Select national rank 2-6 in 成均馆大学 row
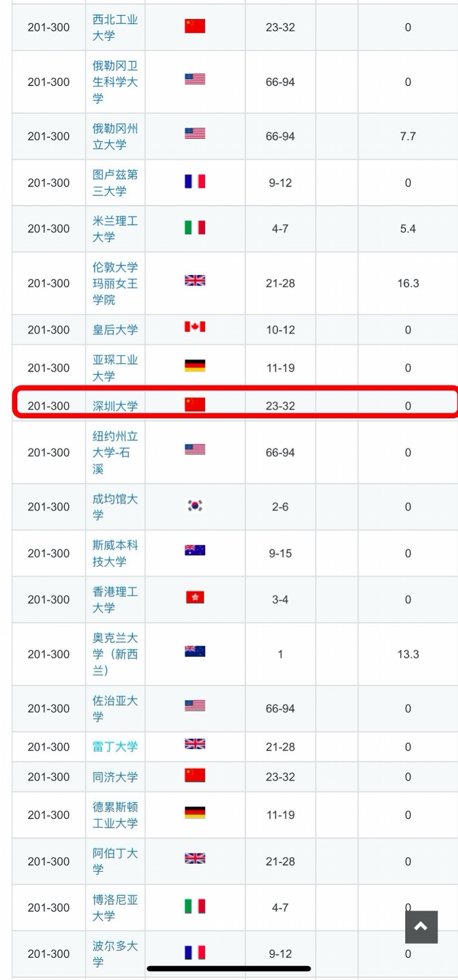Image resolution: width=458 pixels, height=980 pixels. [281, 507]
